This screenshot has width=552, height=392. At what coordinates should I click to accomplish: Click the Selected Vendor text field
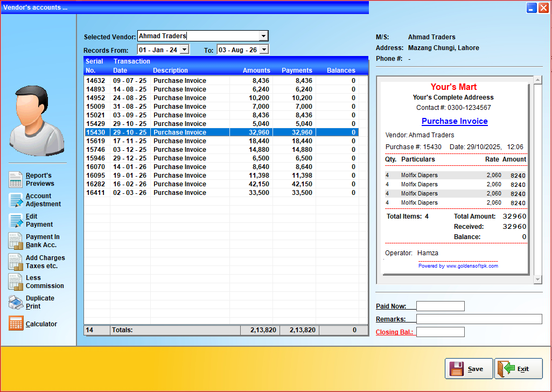[199, 36]
